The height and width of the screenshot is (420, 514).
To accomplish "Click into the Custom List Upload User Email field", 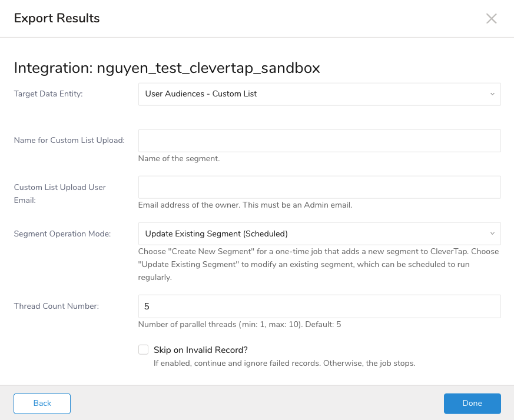I will (x=319, y=187).
